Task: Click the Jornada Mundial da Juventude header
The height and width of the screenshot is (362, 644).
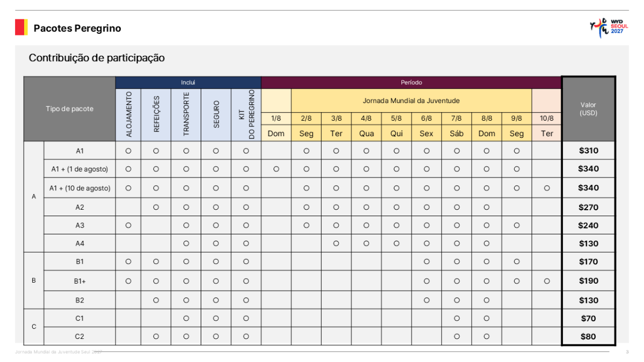Action: tap(411, 100)
